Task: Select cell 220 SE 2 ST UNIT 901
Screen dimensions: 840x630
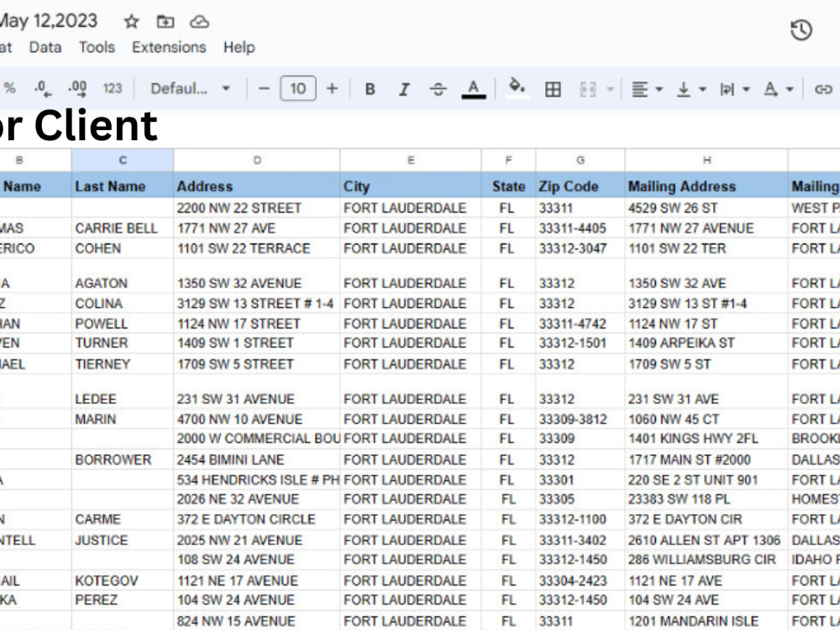Action: point(706,480)
